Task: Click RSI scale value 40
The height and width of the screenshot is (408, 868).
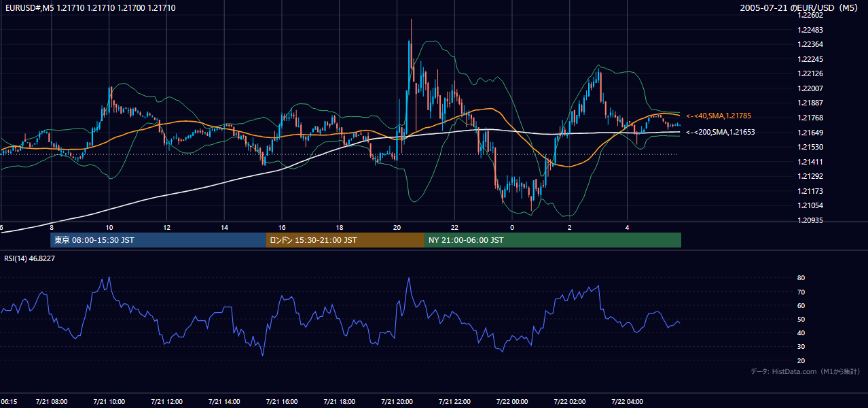Action: tap(801, 333)
